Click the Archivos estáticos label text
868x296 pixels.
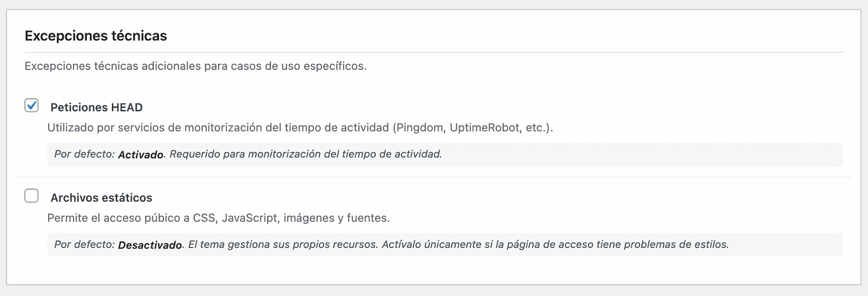pos(101,198)
